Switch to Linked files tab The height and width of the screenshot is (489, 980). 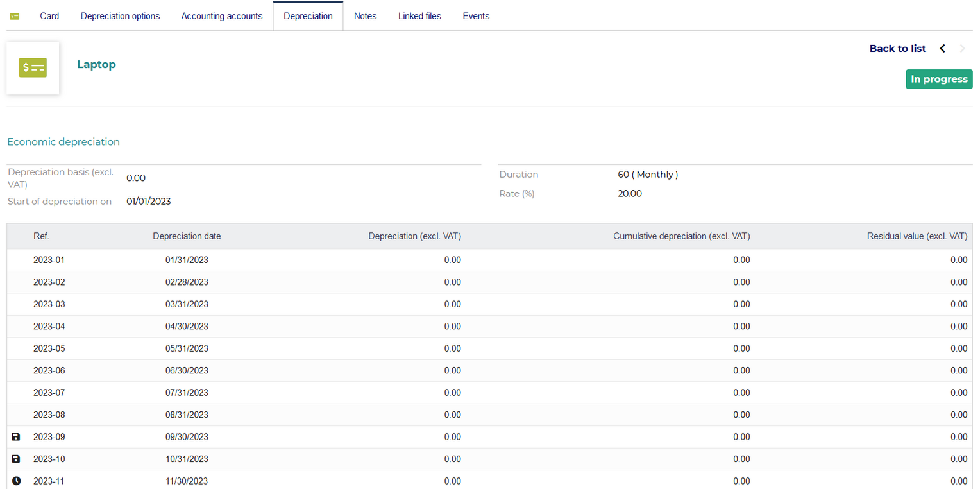pyautogui.click(x=419, y=16)
